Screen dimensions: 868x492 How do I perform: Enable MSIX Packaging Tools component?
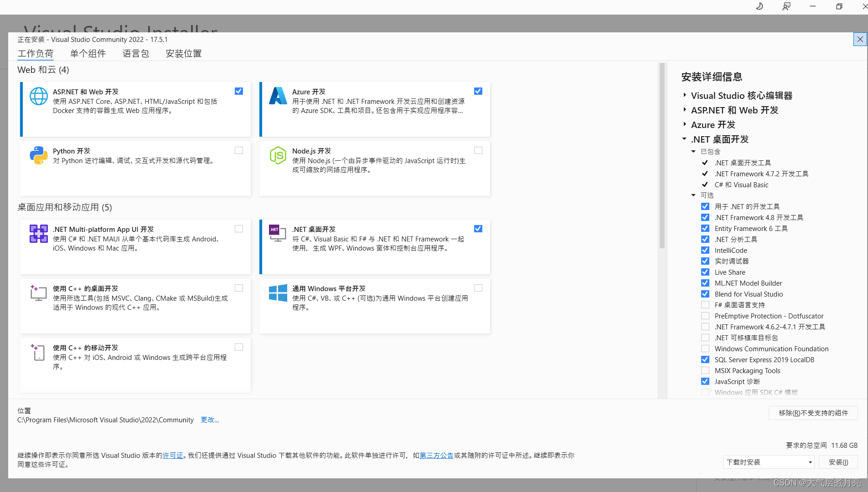tap(705, 370)
